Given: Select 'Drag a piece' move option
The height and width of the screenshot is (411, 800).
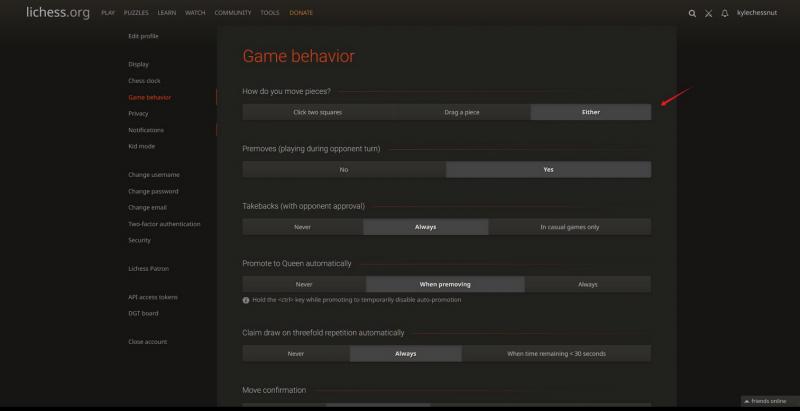Looking at the screenshot, I should (461, 112).
